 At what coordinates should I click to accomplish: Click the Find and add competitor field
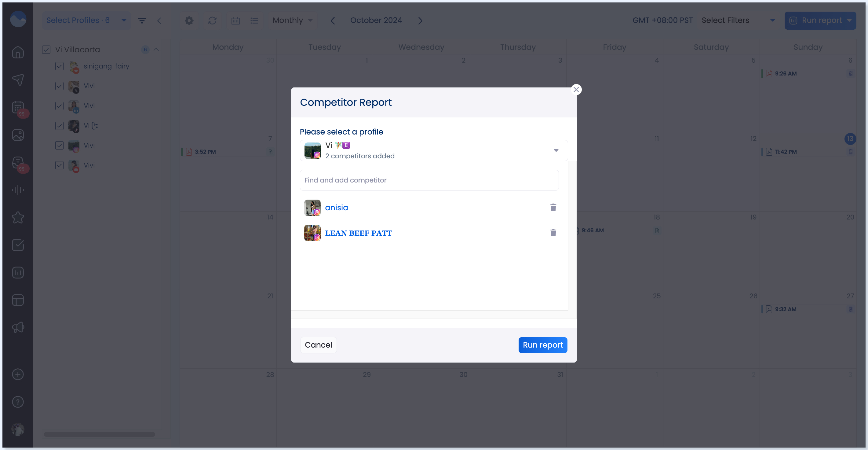coord(429,180)
